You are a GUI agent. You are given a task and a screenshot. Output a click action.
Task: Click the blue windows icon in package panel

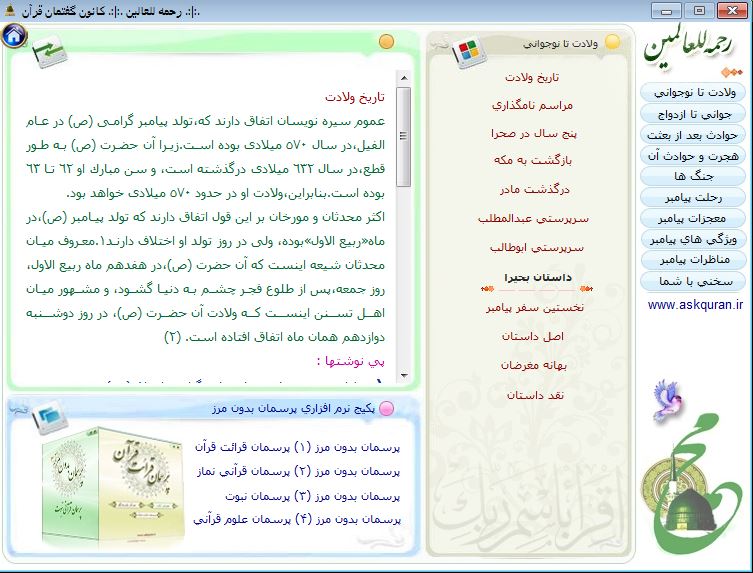pos(49,417)
